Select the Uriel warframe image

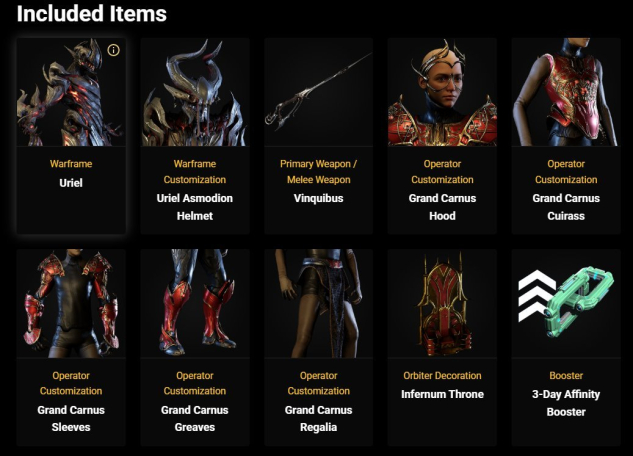coord(71,92)
